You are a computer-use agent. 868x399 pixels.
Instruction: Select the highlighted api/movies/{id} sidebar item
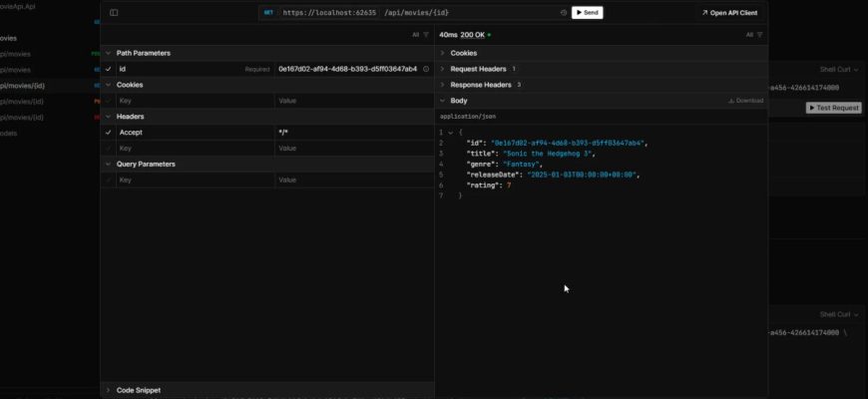(50, 86)
